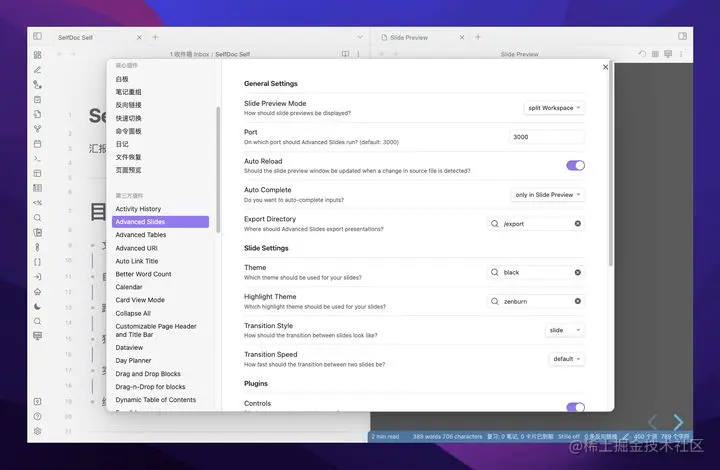Click the help icon in left ribbon

(x=38, y=416)
